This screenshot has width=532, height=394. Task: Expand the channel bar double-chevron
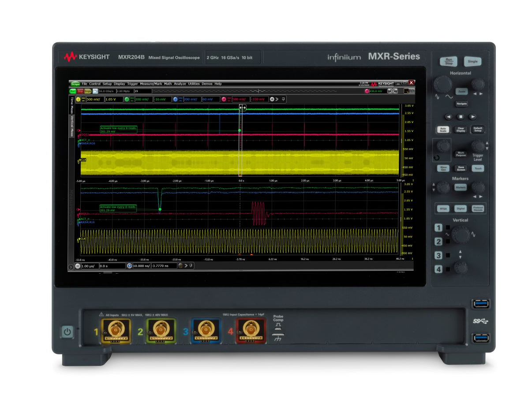277,100
